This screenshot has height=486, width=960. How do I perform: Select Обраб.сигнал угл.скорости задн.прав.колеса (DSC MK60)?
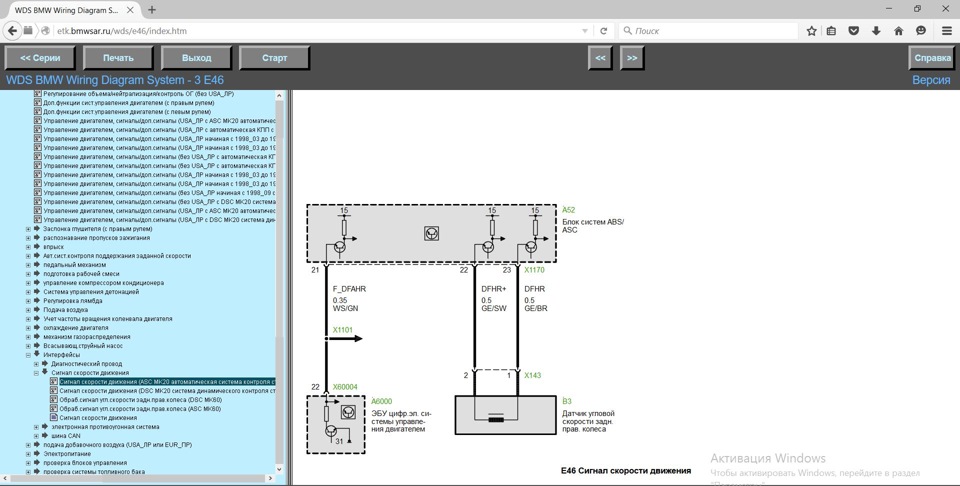click(140, 400)
